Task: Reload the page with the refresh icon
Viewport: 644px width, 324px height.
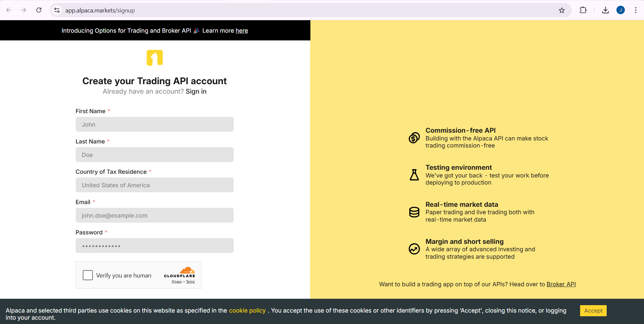Action: click(x=39, y=10)
